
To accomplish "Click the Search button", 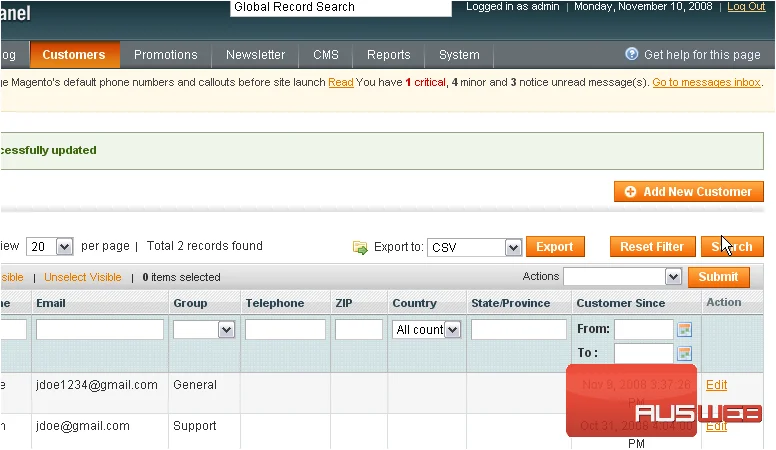I will tap(732, 247).
